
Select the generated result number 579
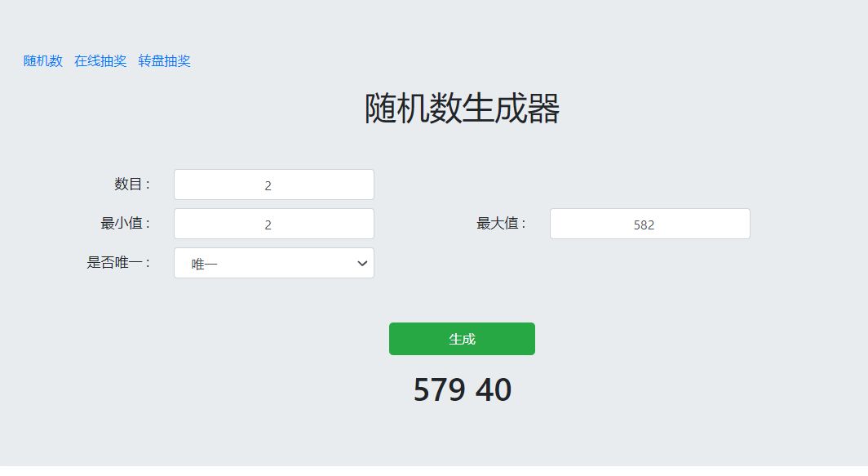coord(439,389)
